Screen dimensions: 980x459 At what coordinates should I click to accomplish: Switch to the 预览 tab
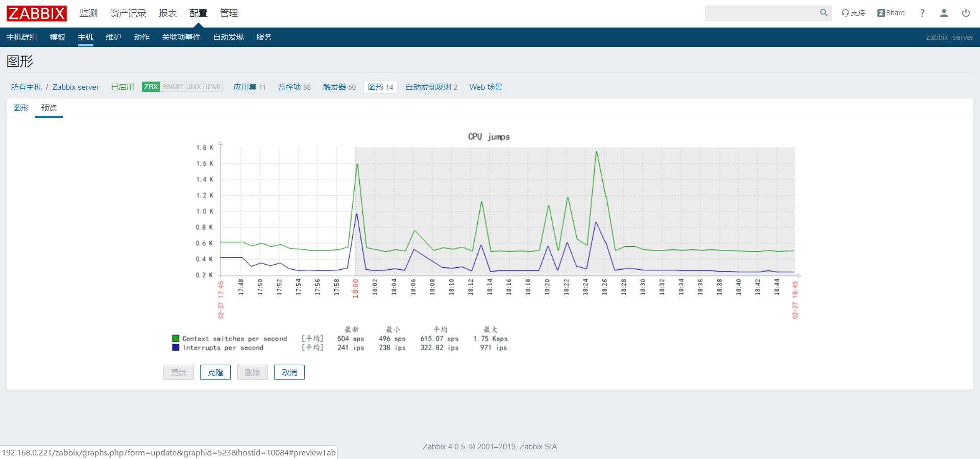point(49,108)
